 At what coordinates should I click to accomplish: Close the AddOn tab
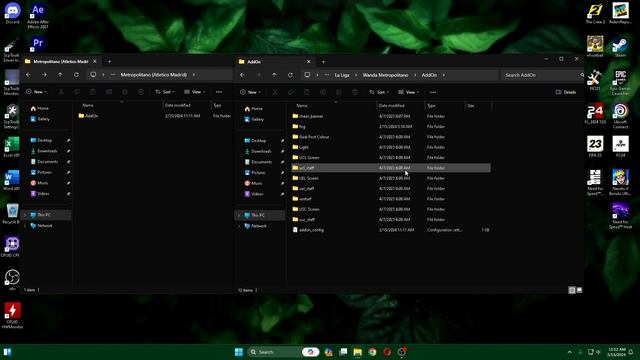click(x=309, y=62)
